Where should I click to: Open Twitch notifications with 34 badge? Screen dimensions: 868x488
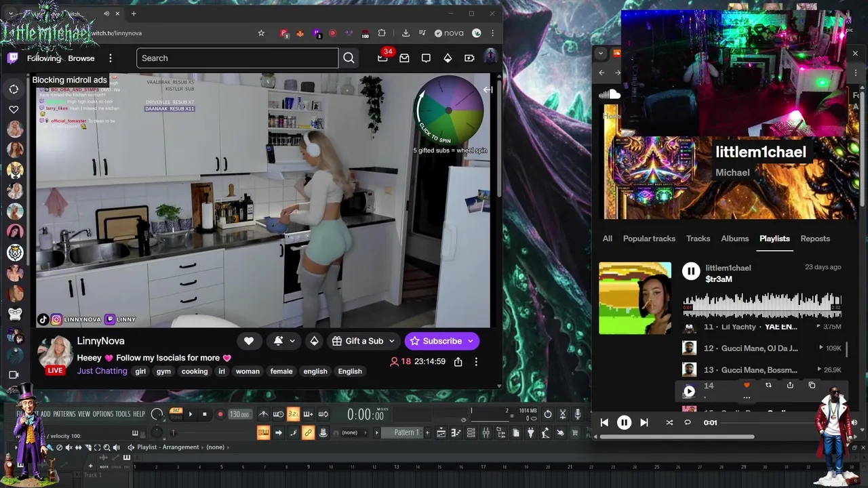pos(382,58)
